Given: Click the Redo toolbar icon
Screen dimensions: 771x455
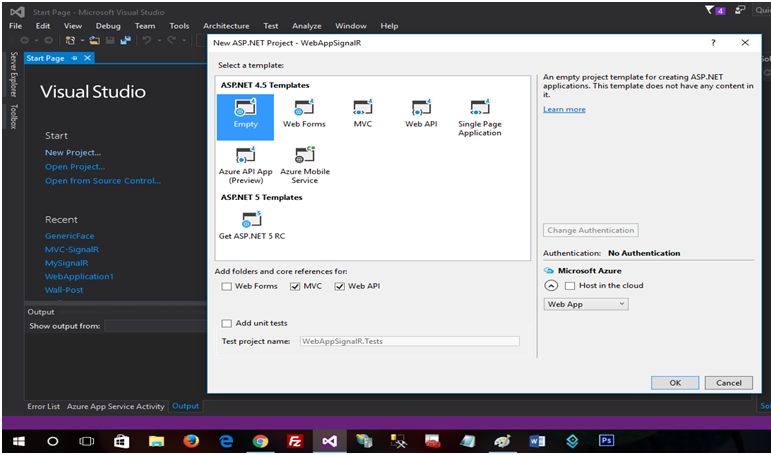Looking at the screenshot, I should click(x=171, y=40).
